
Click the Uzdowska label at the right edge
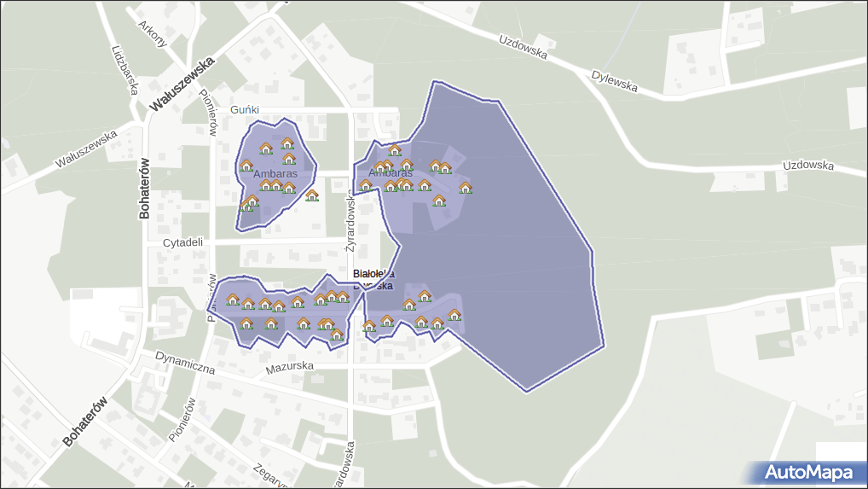808,165
